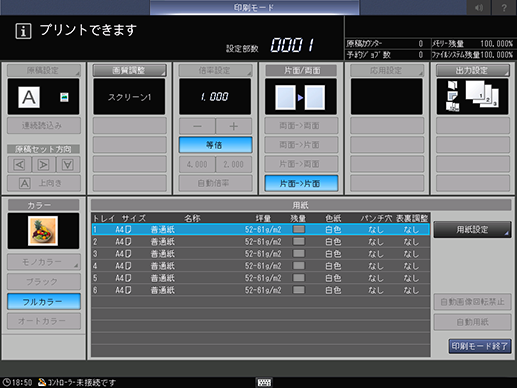
Task: Open the 原稿設定 panel
Action: click(x=44, y=70)
